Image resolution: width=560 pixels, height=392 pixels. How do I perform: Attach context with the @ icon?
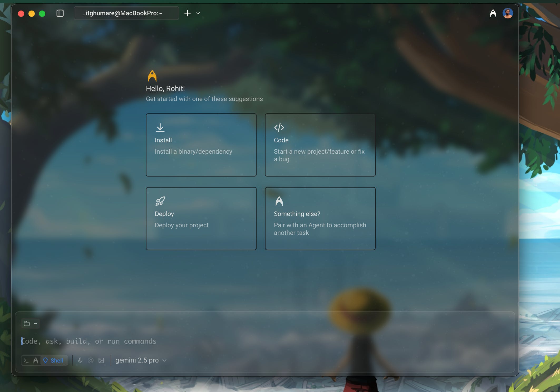[x=91, y=360]
